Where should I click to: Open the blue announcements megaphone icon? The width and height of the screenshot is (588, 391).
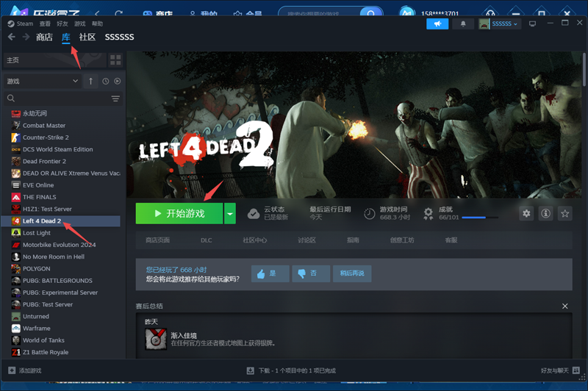click(437, 24)
